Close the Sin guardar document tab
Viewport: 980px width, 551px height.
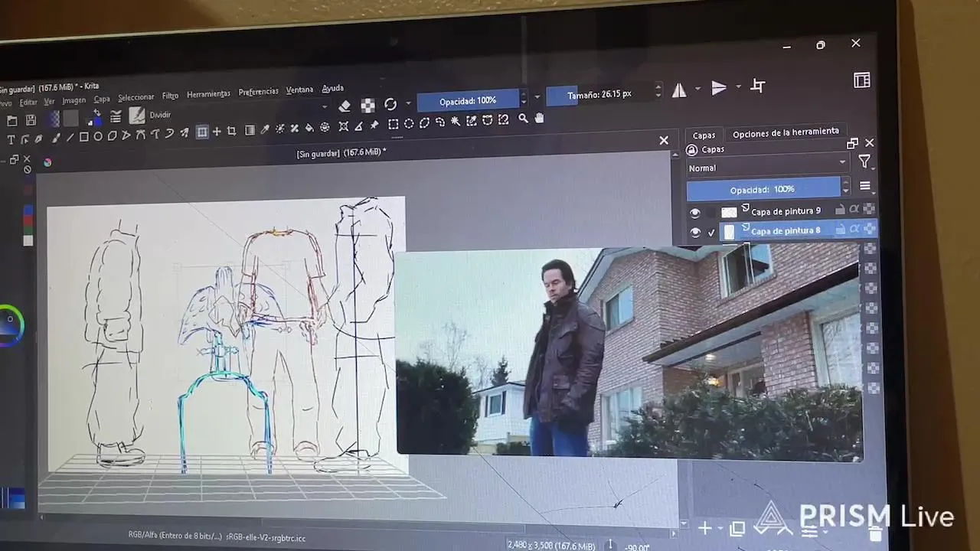664,141
